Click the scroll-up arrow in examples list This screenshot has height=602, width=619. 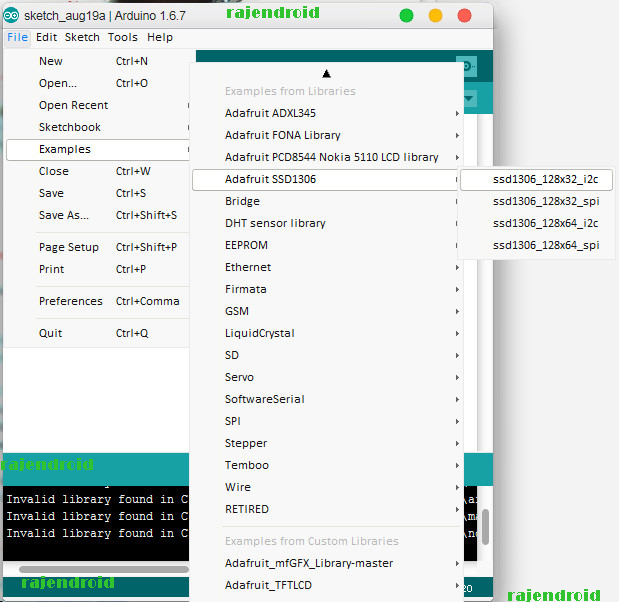[326, 74]
